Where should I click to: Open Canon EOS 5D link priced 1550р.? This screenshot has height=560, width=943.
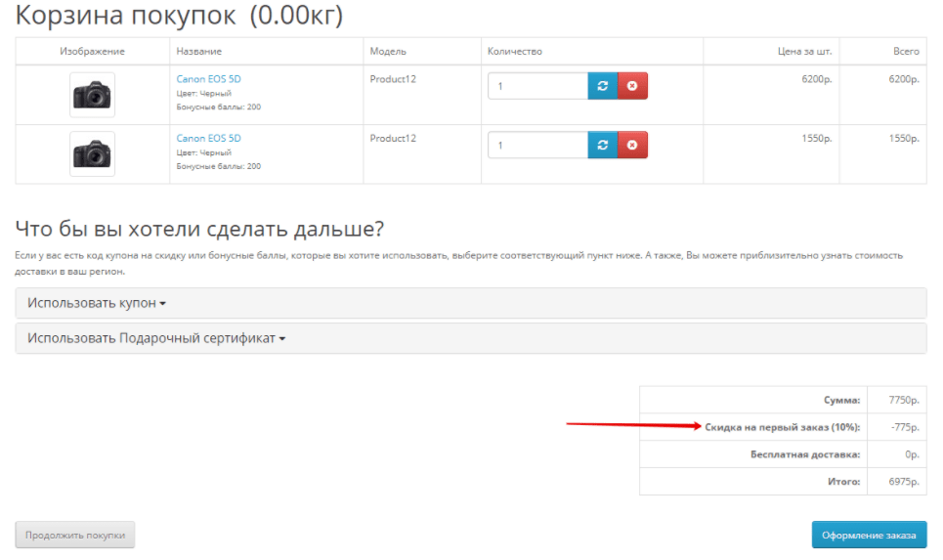click(209, 138)
